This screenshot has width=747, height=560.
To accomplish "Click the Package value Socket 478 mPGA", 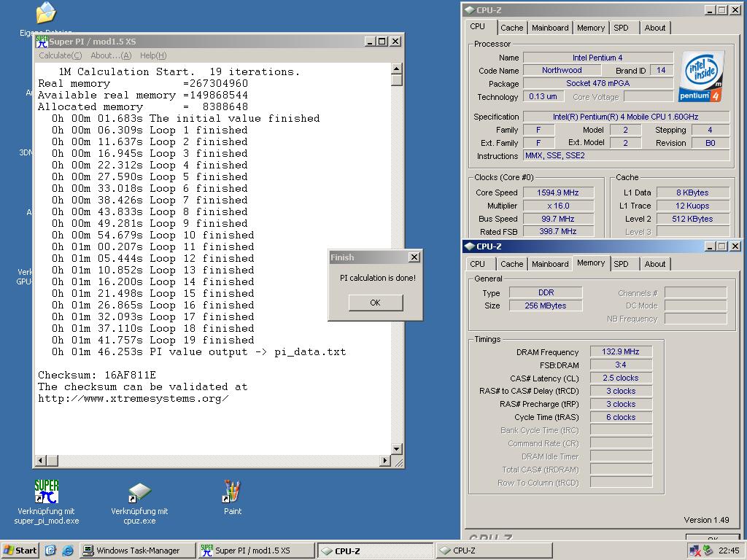I will pyautogui.click(x=598, y=83).
